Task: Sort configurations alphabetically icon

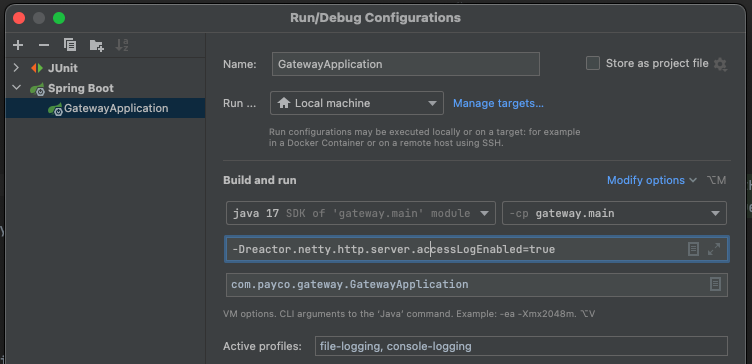Action: click(122, 45)
